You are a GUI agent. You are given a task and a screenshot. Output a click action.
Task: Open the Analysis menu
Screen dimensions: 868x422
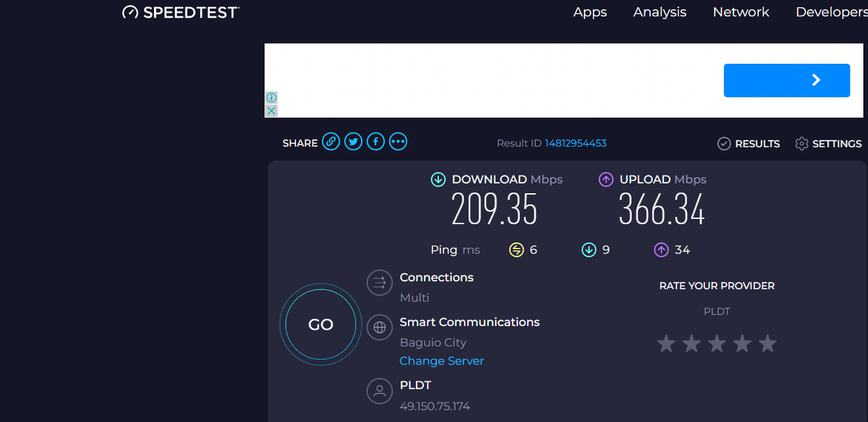click(659, 12)
